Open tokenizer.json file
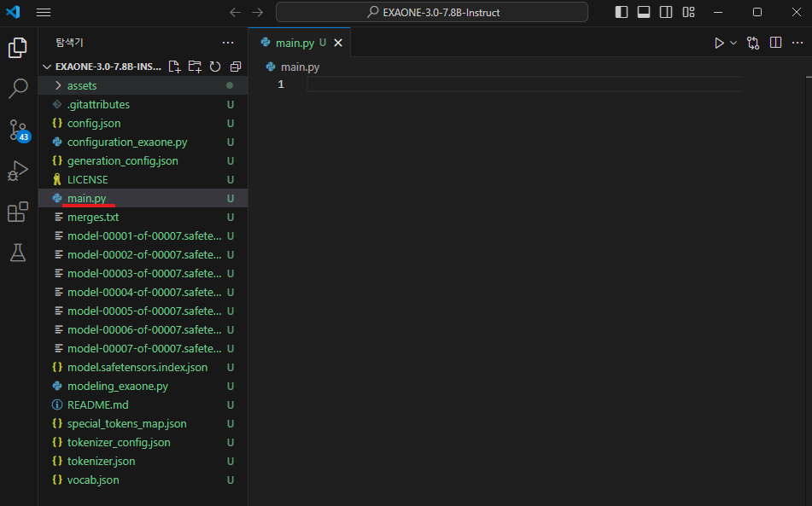812x506 pixels. coord(143,461)
